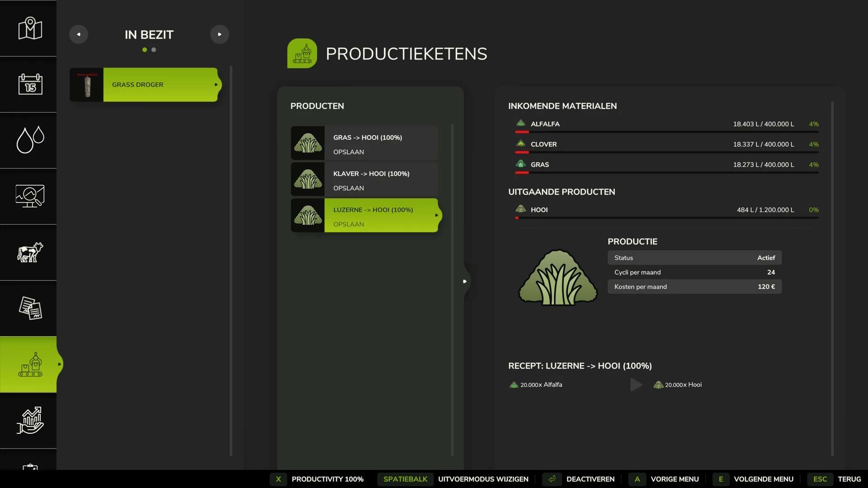Open the finances growth chart sidebar icon
The image size is (868, 488).
click(x=30, y=420)
